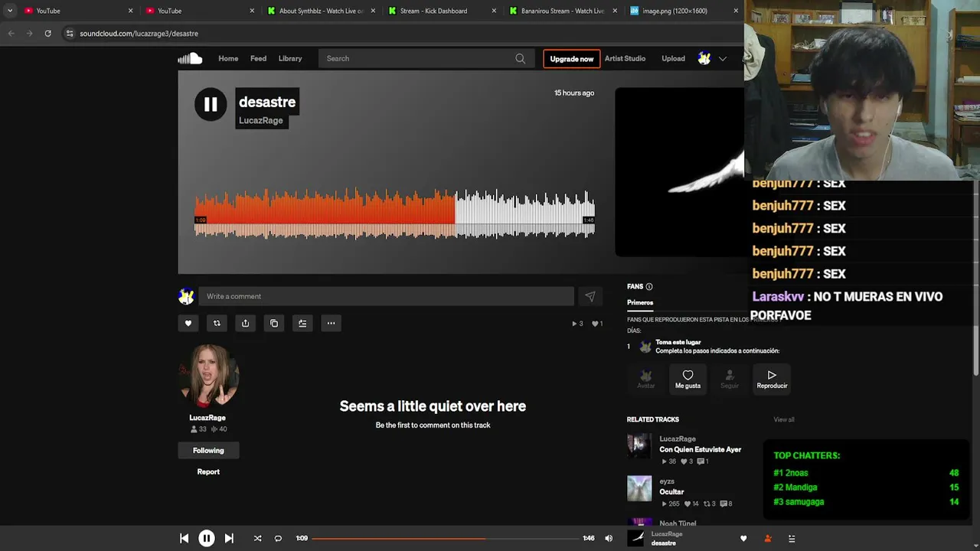The height and width of the screenshot is (551, 980).
Task: Switch to Bananirou Stream browser tab
Action: click(561, 11)
